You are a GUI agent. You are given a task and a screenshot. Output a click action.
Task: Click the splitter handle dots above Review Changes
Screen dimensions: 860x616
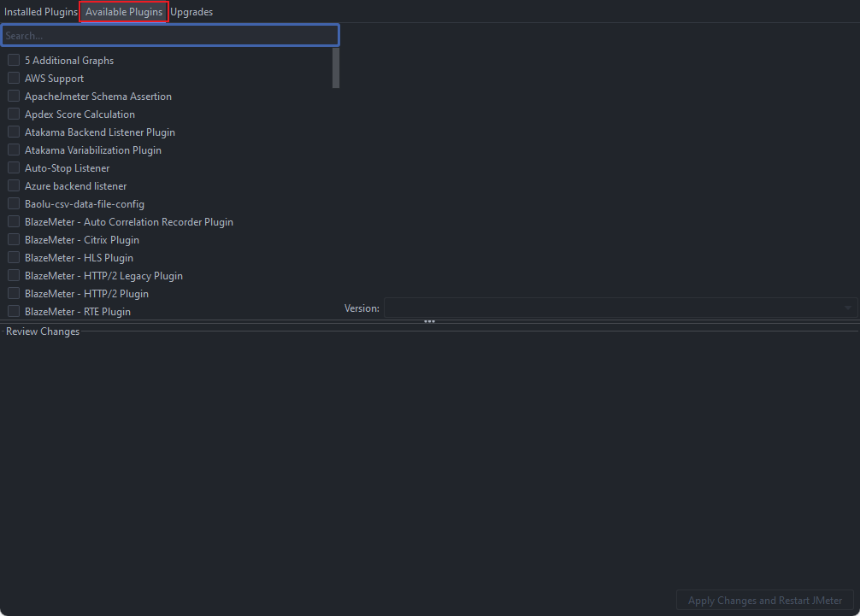point(429,322)
